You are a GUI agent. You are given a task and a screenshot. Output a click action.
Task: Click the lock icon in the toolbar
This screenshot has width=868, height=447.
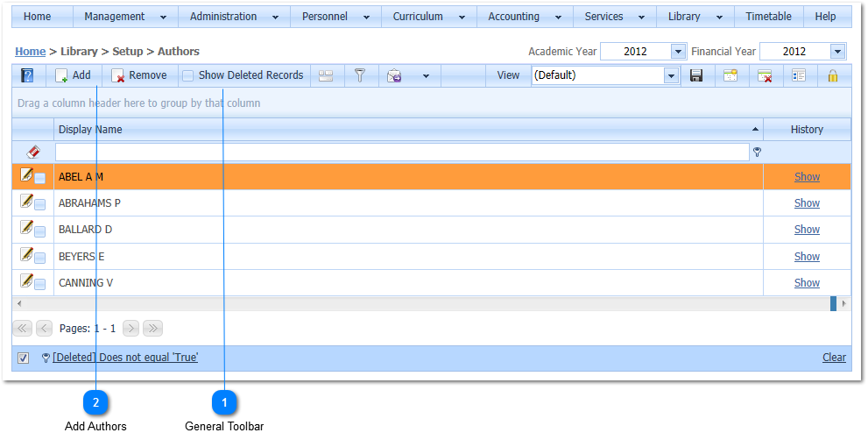[x=832, y=76]
